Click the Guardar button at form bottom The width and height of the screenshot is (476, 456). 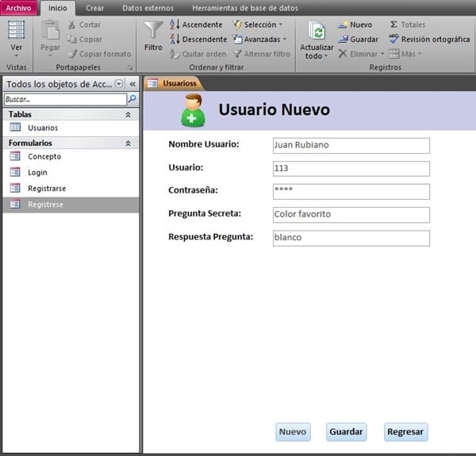[x=347, y=431]
